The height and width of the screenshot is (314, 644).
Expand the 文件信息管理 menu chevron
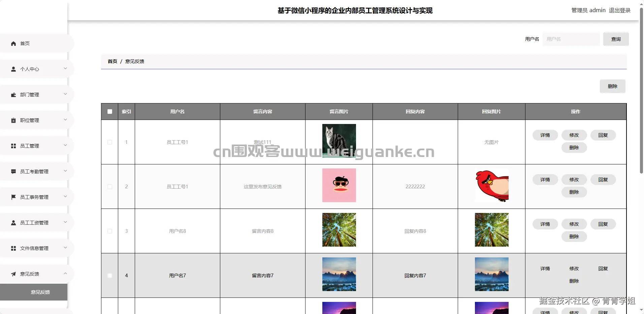(65, 248)
